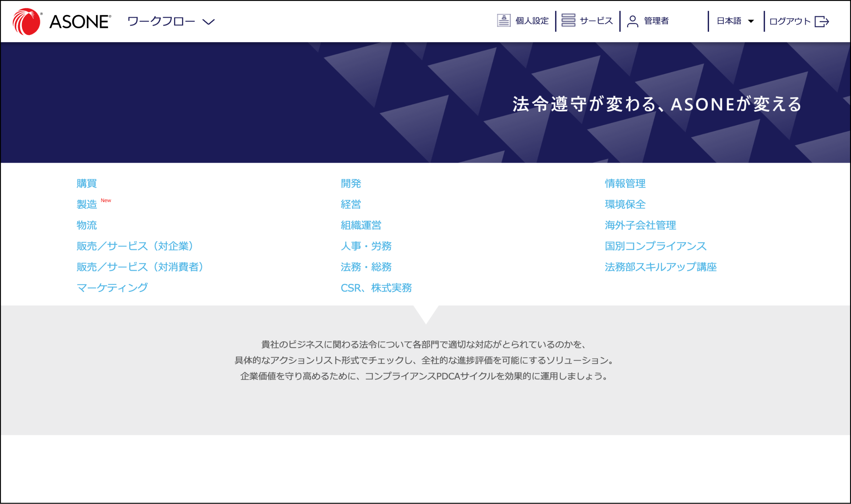Screen dimensions: 851x504
Task: Open the 物流 category link
Action: point(86,225)
